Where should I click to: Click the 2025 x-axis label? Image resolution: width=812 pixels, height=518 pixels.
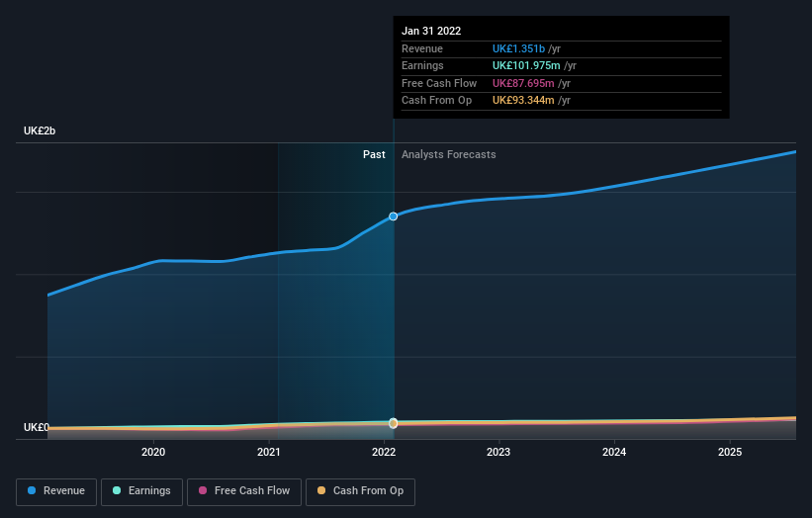[730, 452]
